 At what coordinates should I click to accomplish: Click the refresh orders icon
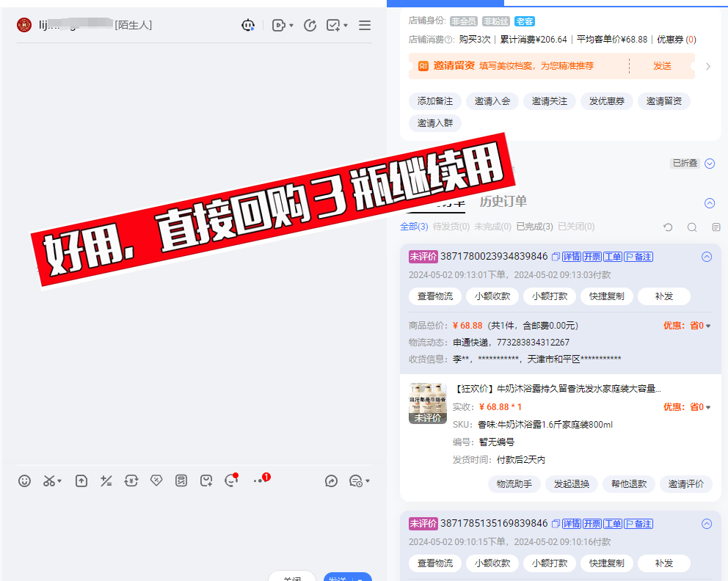[668, 227]
